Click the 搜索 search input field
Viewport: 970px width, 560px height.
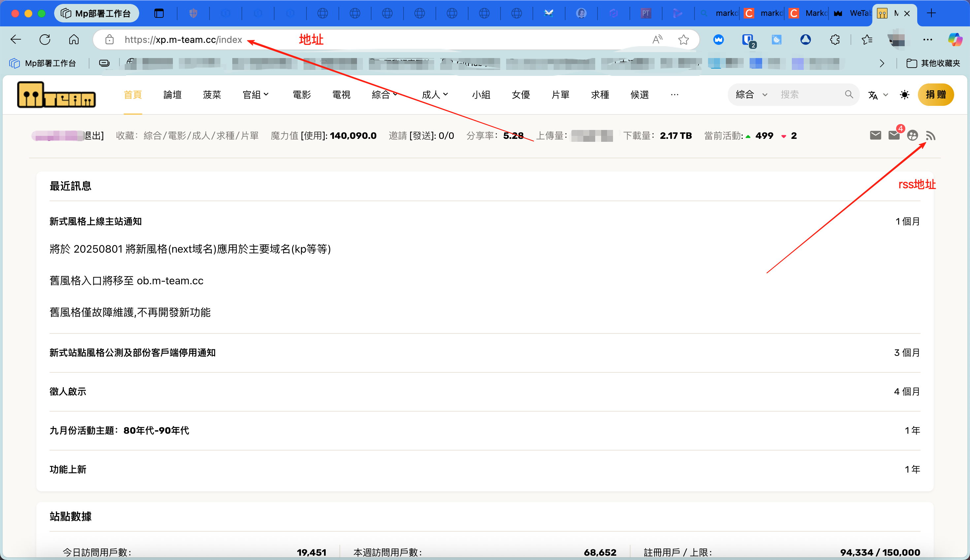(x=810, y=95)
